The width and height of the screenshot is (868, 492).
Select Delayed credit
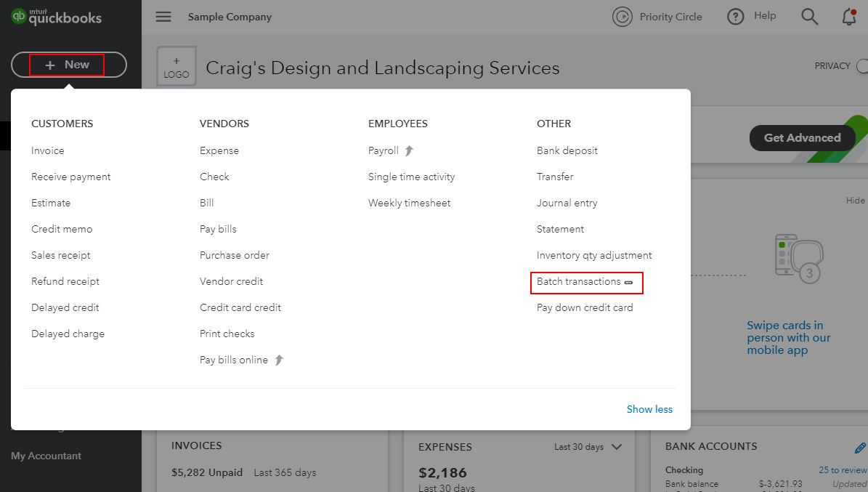(65, 307)
